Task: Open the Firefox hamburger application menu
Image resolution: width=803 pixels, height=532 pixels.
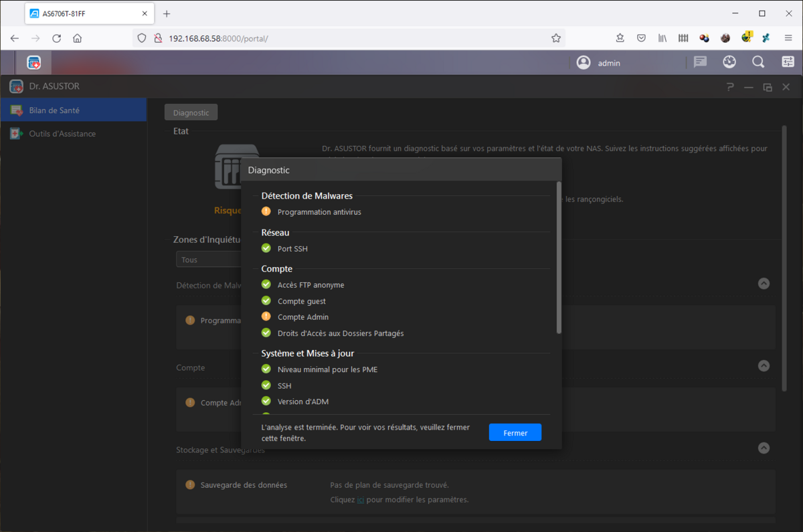Action: [x=788, y=38]
